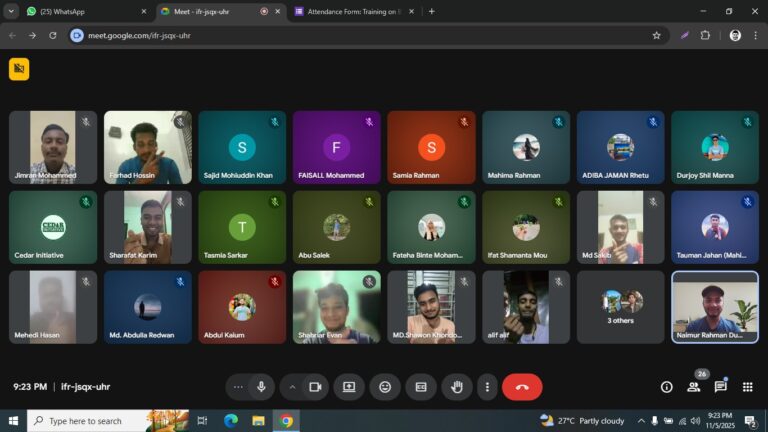Click the yellow camera-off indicator at top left
This screenshot has width=768, height=432.
click(x=19, y=68)
